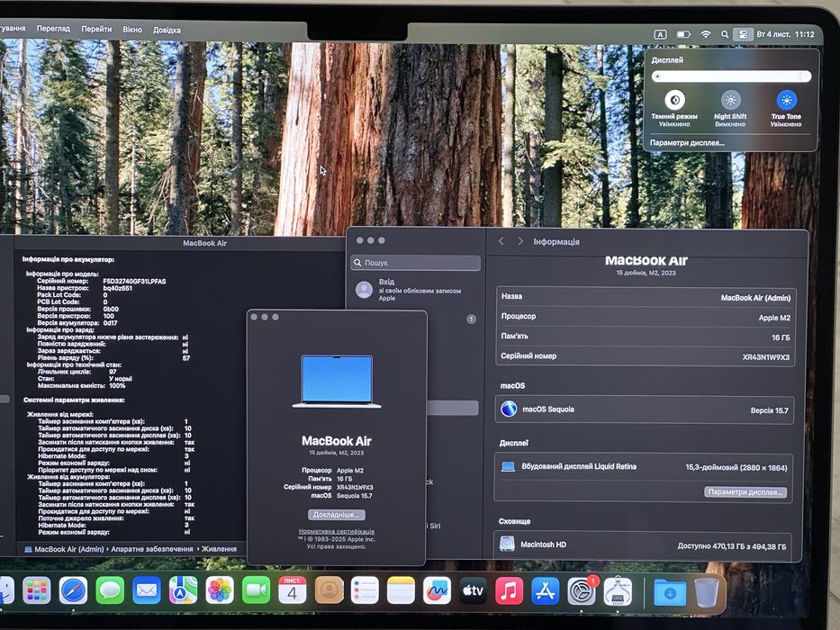Screen dimensions: 840x630
Task: Open Maps from the Dock
Action: click(x=183, y=591)
